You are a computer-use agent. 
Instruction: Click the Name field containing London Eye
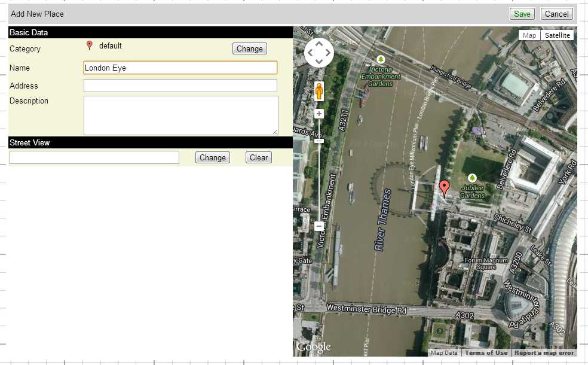click(x=180, y=68)
